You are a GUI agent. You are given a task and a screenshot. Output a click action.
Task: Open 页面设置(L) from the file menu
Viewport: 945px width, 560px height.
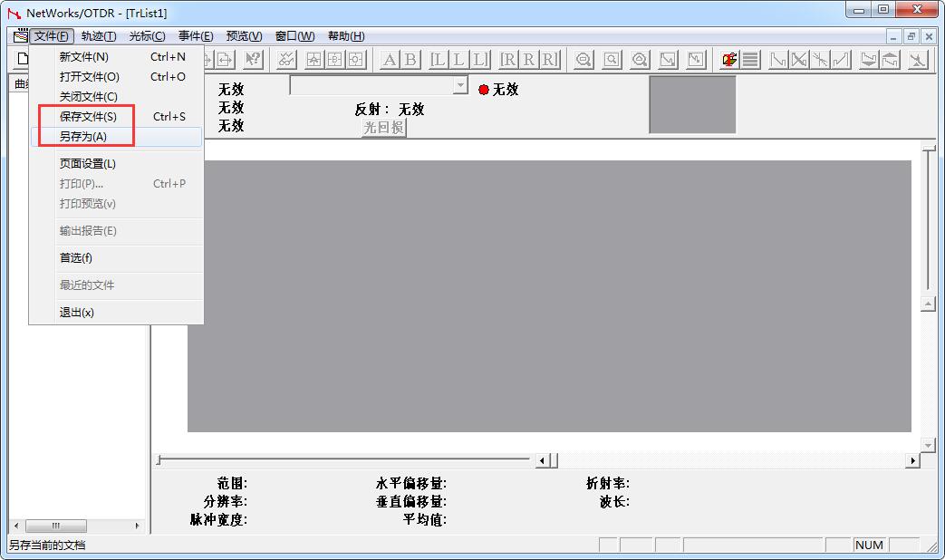[x=88, y=164]
